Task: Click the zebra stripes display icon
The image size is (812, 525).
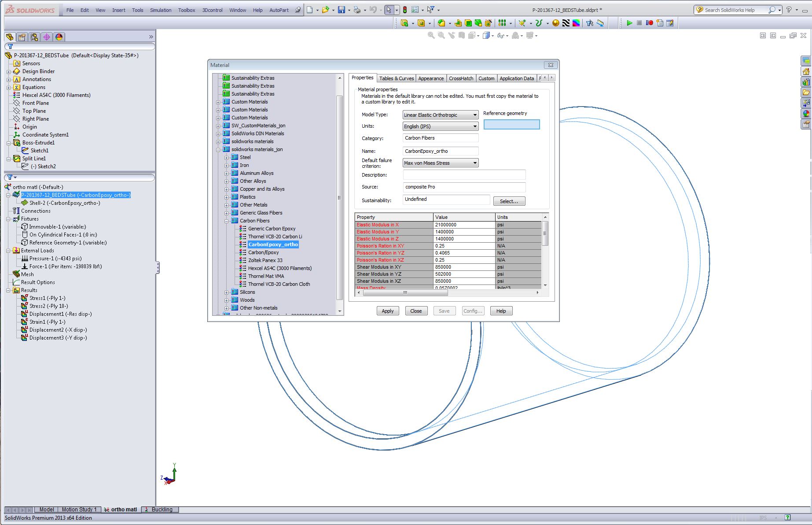Action: click(x=566, y=23)
